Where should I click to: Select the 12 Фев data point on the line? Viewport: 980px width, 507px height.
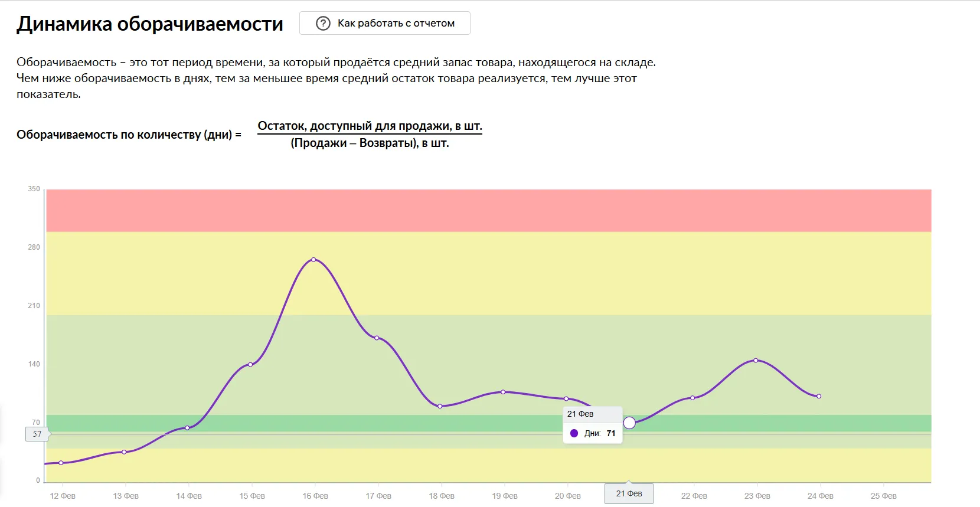coord(61,463)
